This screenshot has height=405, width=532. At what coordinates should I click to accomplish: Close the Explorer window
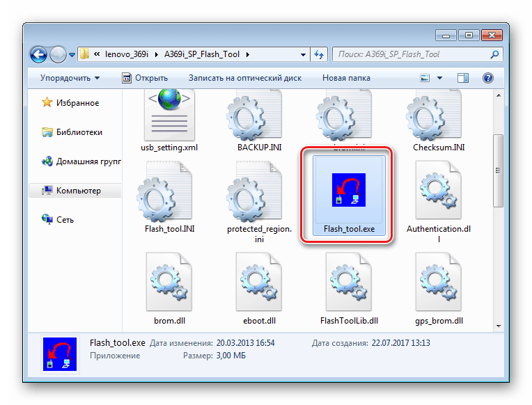click(492, 35)
